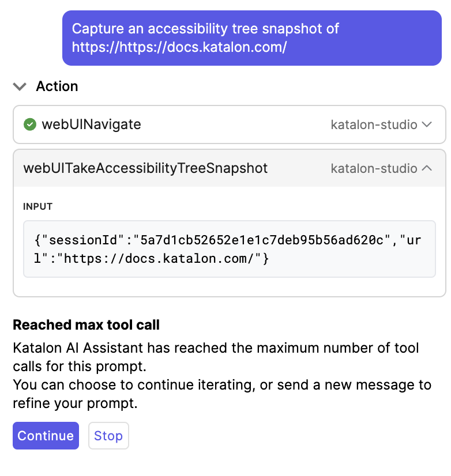This screenshot has width=451, height=476.
Task: Click the green success checkmark beside webUINavigate
Action: tap(29, 124)
